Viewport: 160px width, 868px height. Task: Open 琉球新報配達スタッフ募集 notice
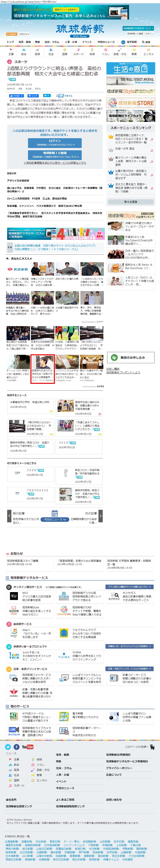point(23,561)
